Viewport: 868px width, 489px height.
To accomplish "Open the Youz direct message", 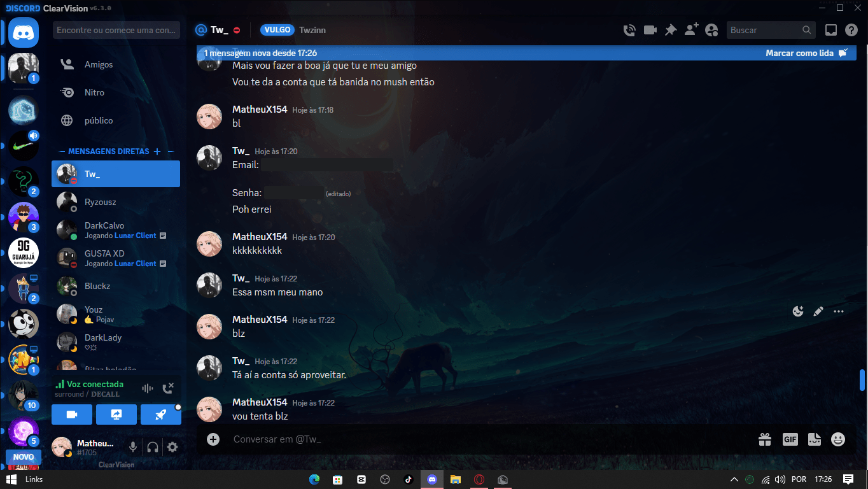I will [x=116, y=314].
